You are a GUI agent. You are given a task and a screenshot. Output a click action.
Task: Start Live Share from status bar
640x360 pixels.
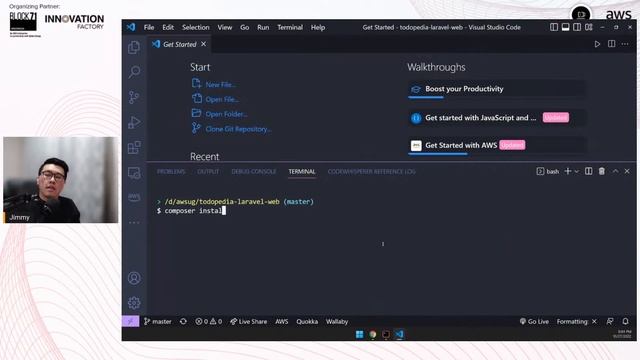(248, 322)
